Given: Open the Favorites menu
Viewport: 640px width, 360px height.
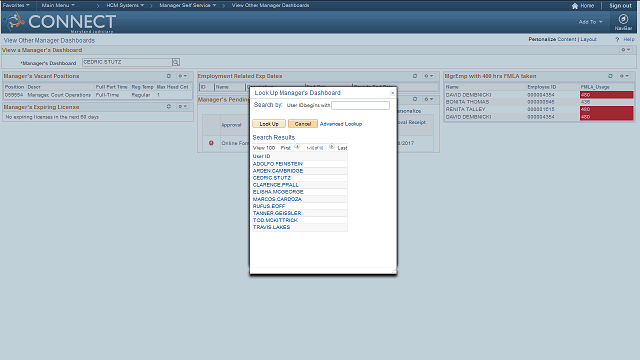Looking at the screenshot, I should click(x=16, y=5).
